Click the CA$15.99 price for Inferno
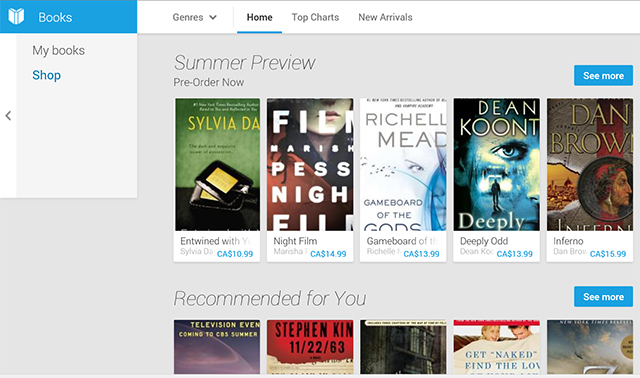 click(608, 254)
